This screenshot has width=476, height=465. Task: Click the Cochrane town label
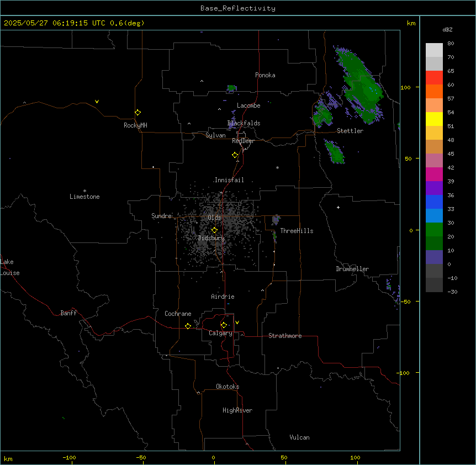[x=178, y=314]
